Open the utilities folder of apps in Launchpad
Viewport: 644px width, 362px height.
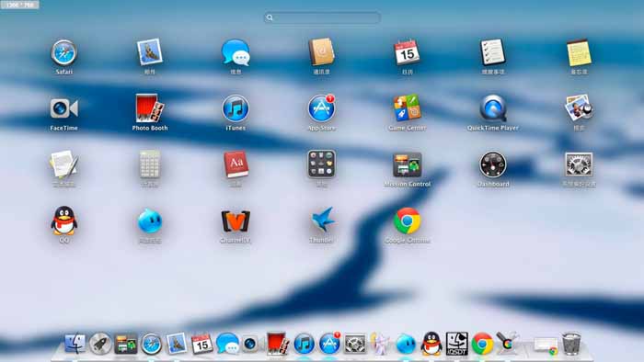[x=322, y=164]
